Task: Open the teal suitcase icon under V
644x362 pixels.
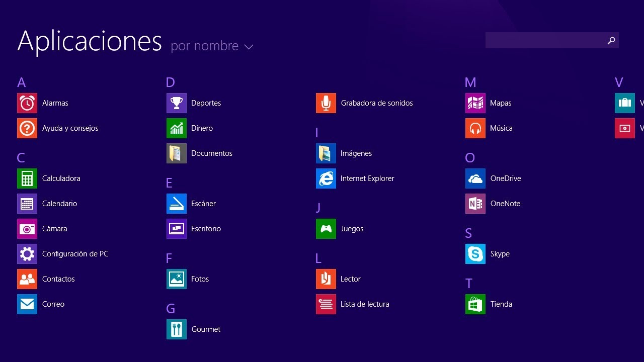Action: pyautogui.click(x=625, y=103)
